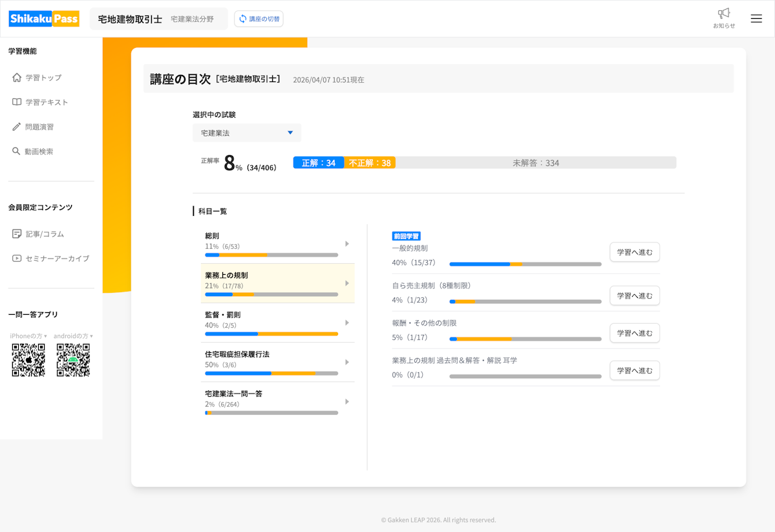
Task: Click 学習へ進む for 一般的規制
Action: click(x=634, y=252)
